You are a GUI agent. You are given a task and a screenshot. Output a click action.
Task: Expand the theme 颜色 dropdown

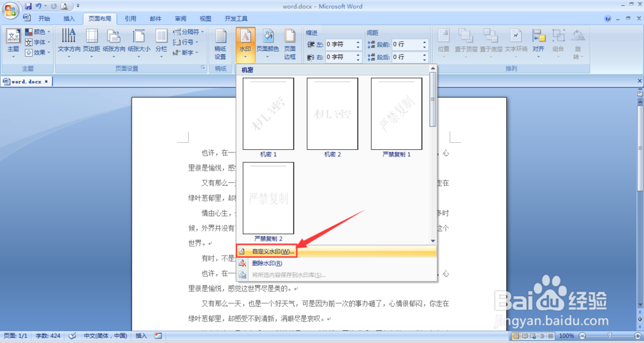point(37,32)
